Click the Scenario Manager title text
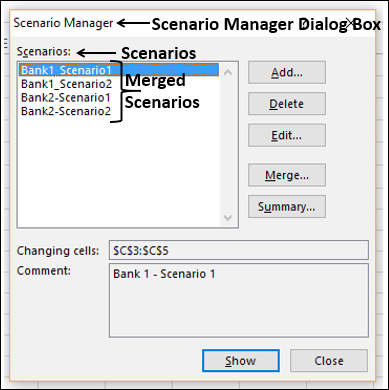 (63, 23)
